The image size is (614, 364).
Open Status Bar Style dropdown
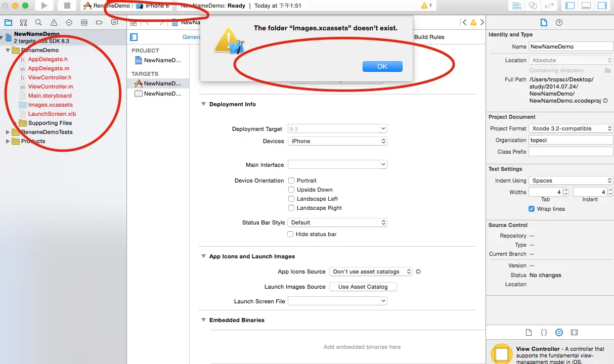click(x=337, y=222)
